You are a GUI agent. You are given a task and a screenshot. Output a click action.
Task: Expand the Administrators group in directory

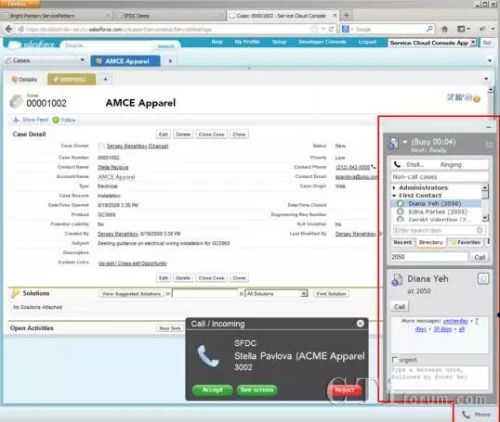pos(394,188)
